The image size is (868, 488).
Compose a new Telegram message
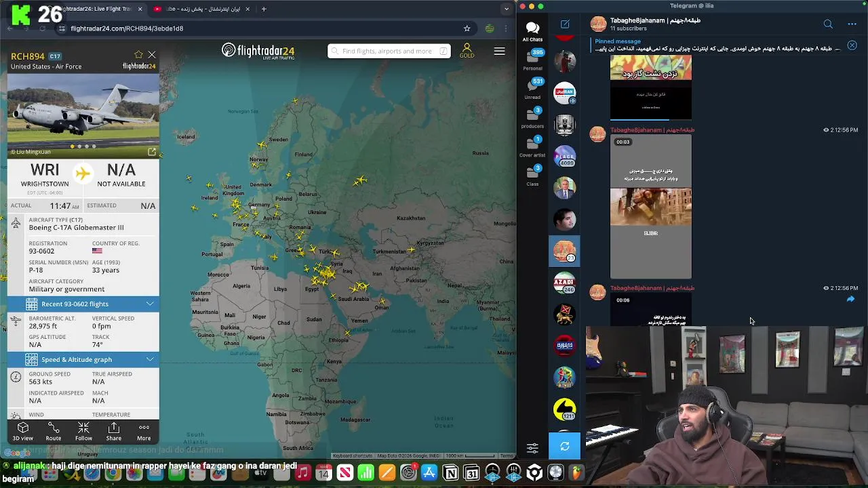[565, 24]
